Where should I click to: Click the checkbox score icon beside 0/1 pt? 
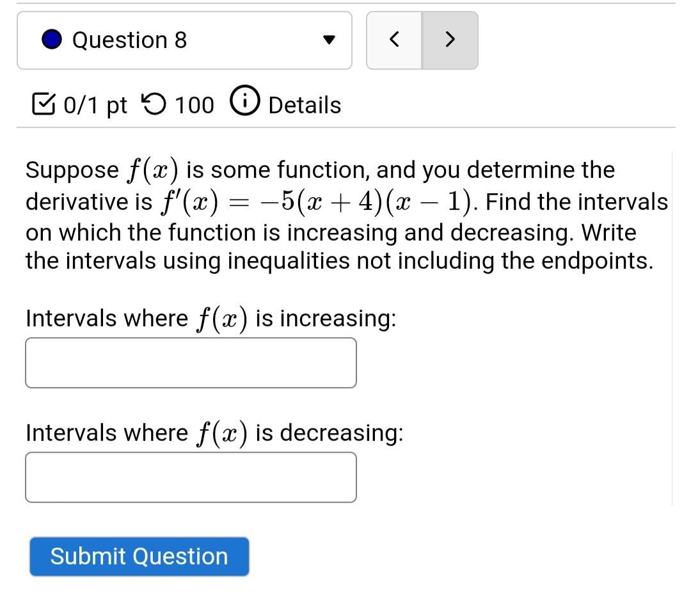click(44, 104)
